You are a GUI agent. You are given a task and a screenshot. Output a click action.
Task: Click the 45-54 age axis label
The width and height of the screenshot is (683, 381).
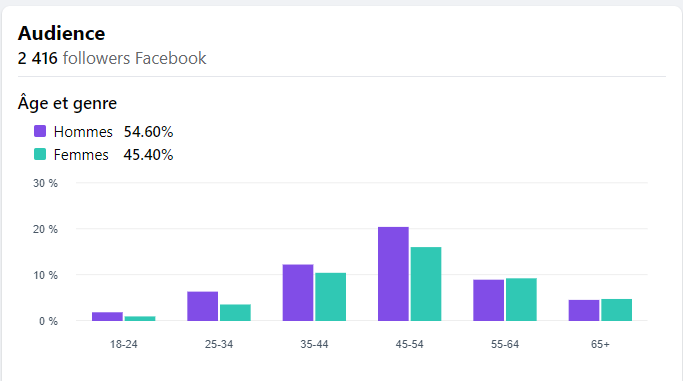click(409, 344)
